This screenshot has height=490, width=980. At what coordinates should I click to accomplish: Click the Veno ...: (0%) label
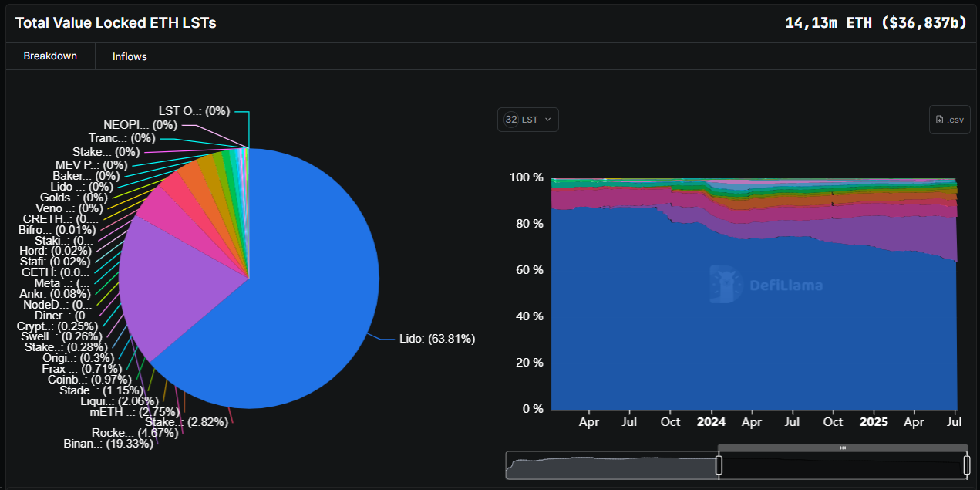tap(69, 208)
